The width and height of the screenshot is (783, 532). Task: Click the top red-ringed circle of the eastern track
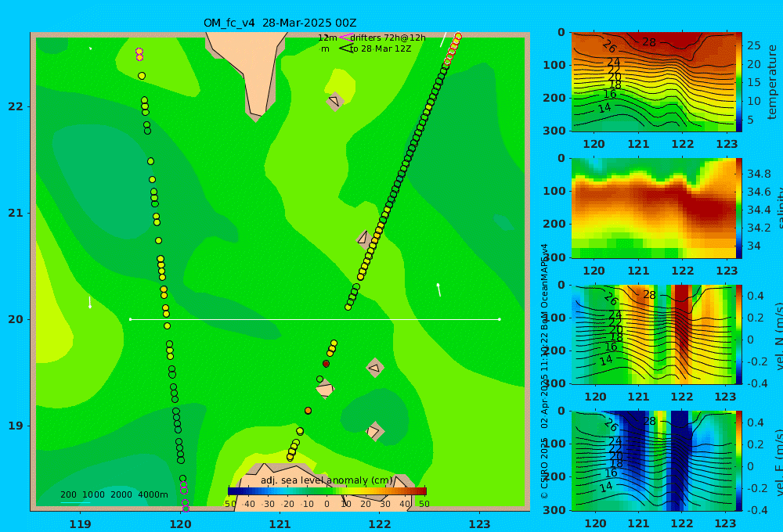(458, 36)
